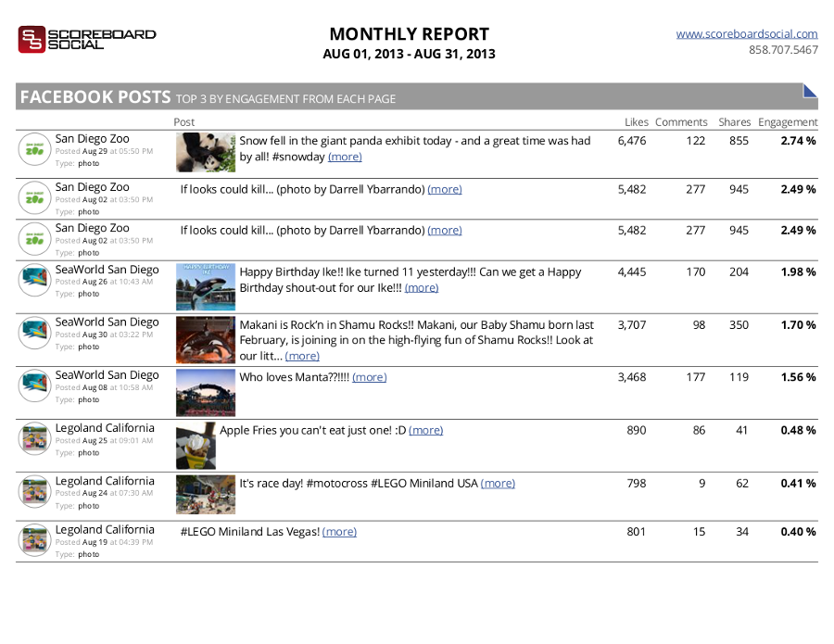Open the race day Miniland thumbnail
This screenshot has height=644, width=834.
point(206,495)
